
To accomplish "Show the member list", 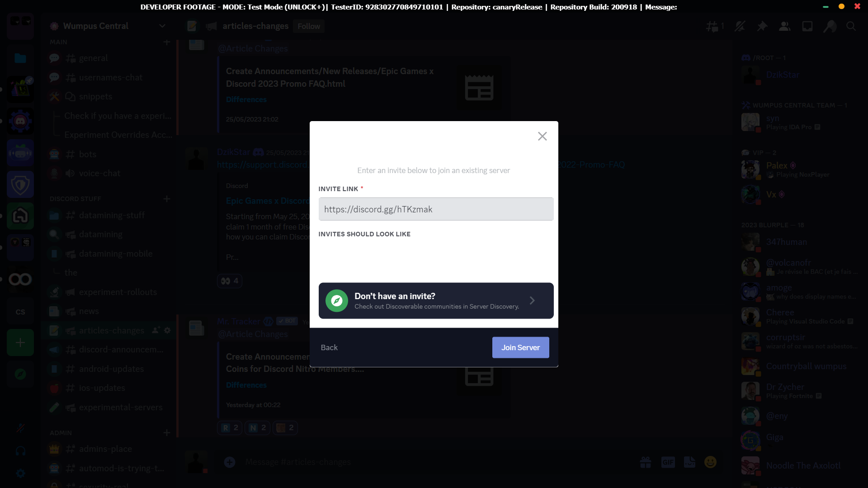I will pos(785,26).
